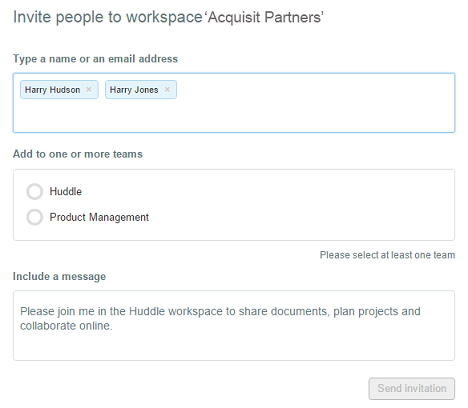Click blank space below the message text
Viewport: 468px width, 408px height.
[233, 347]
